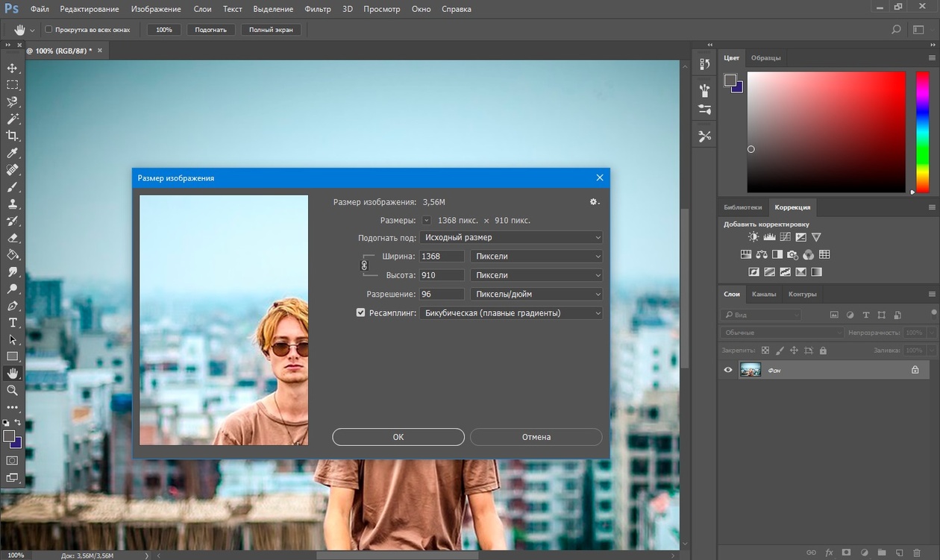Select the Zoom tool in toolbar
Screen dimensions: 940x560
pyautogui.click(x=13, y=390)
